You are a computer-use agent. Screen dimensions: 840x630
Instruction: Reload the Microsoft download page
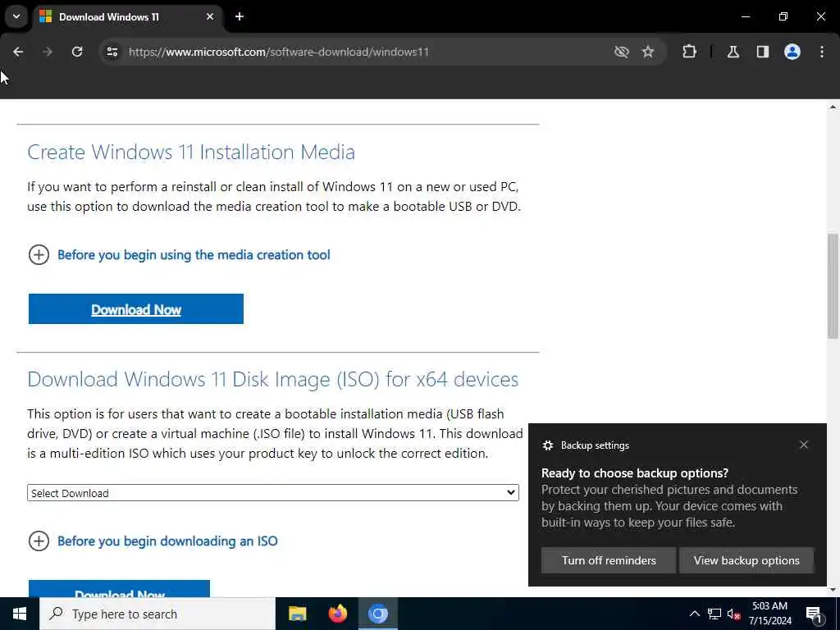point(77,52)
